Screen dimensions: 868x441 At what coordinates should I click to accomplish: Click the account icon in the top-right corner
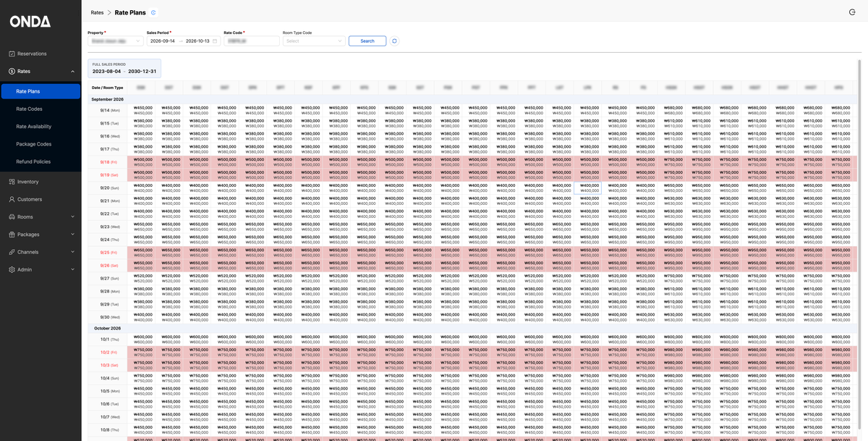pos(851,12)
